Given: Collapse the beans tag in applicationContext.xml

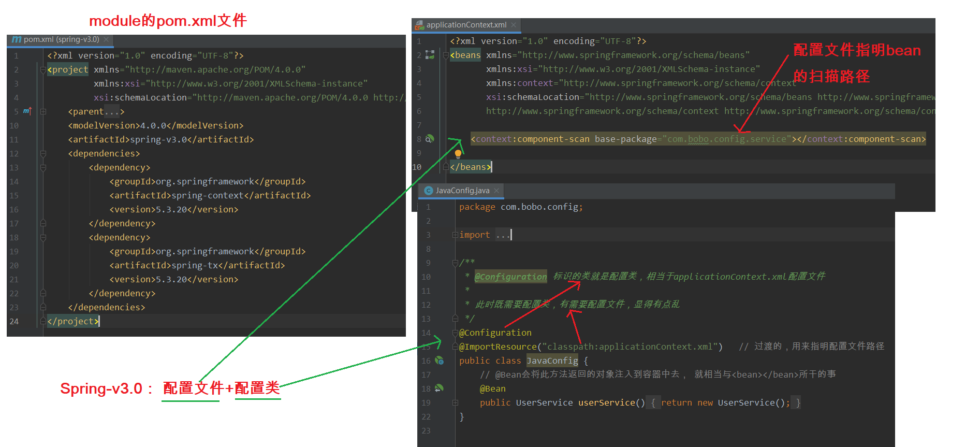Looking at the screenshot, I should pos(446,55).
